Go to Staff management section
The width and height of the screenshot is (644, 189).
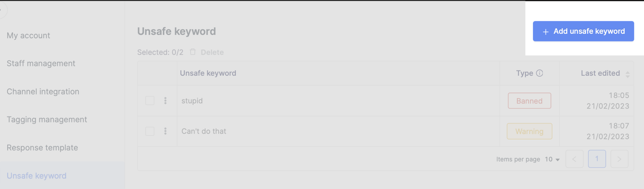point(41,63)
